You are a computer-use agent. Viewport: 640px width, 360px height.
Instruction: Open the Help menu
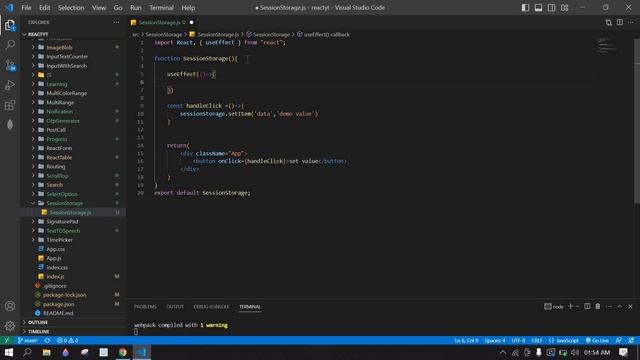[188, 8]
